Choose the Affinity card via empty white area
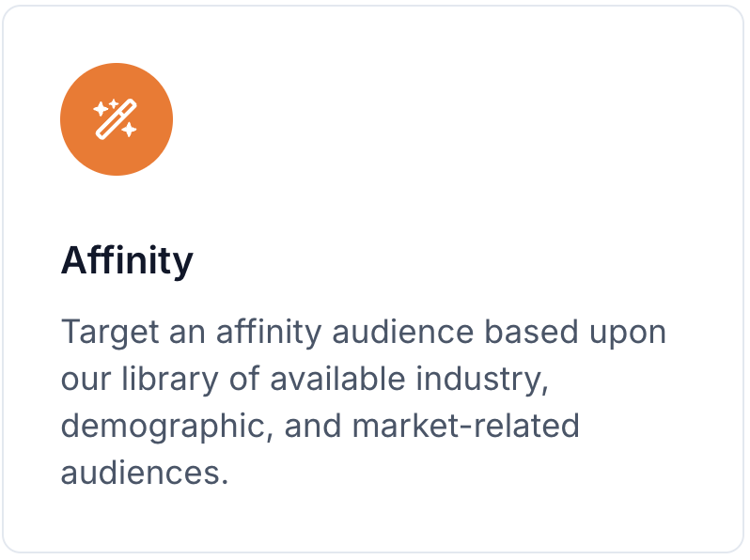 (454, 144)
